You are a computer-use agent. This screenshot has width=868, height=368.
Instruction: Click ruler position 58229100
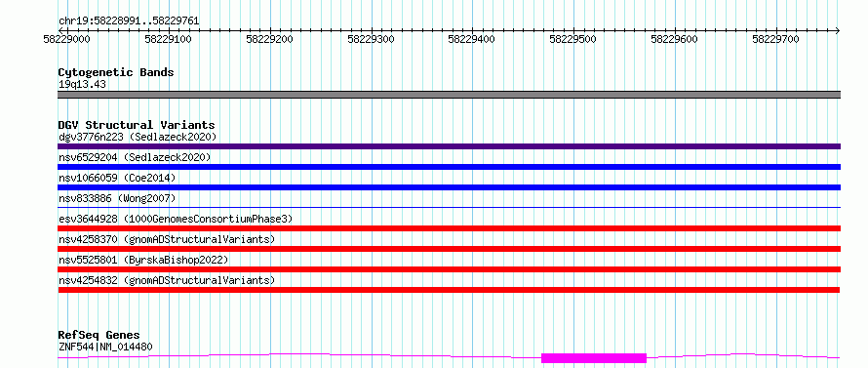pos(168,39)
